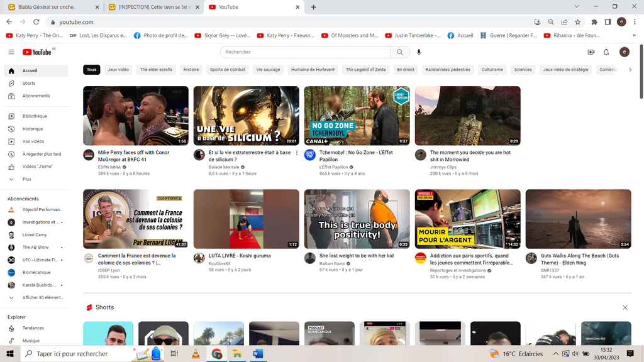Open options menu for silicium video

(297, 153)
